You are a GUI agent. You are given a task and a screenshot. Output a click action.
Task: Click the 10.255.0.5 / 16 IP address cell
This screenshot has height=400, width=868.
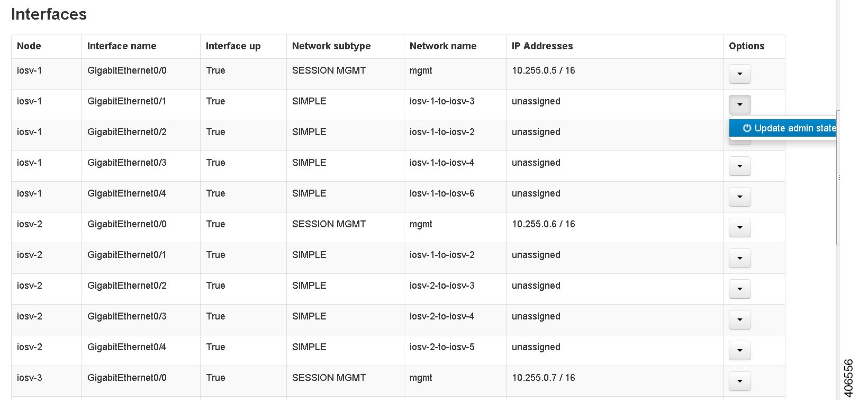(543, 70)
